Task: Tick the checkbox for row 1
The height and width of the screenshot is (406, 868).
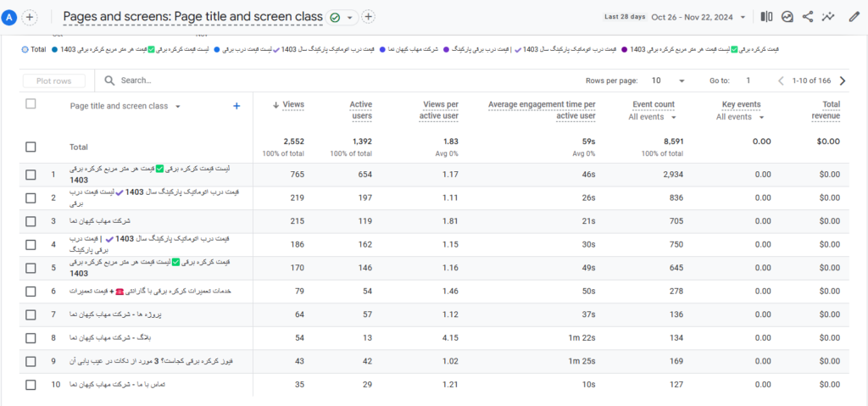Action: (x=31, y=175)
